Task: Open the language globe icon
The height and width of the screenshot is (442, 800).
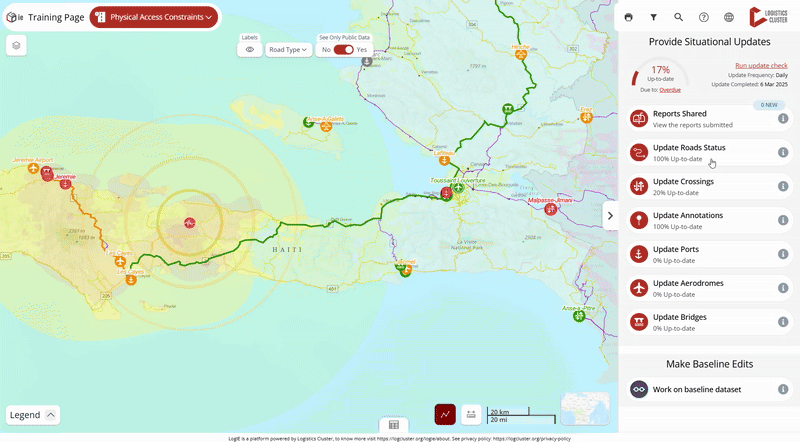Action: (729, 17)
